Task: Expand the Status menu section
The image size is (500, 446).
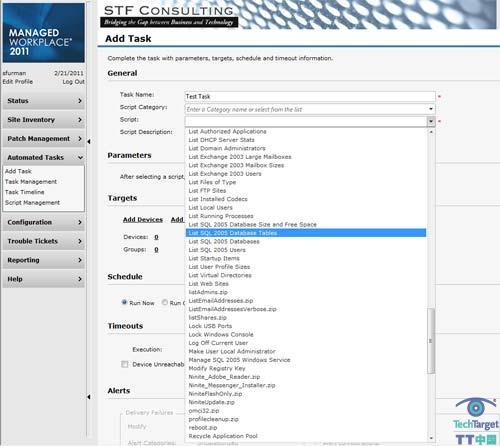Action: (43, 101)
